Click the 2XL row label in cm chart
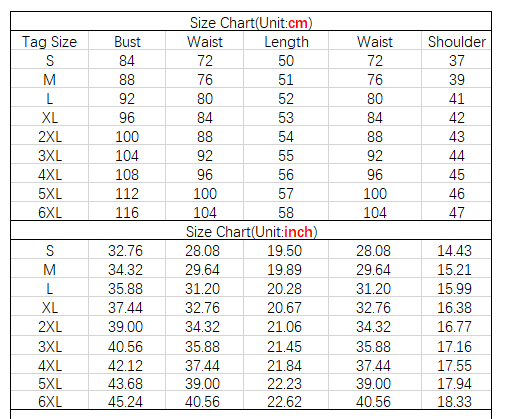This screenshot has width=508, height=419. tap(50, 136)
